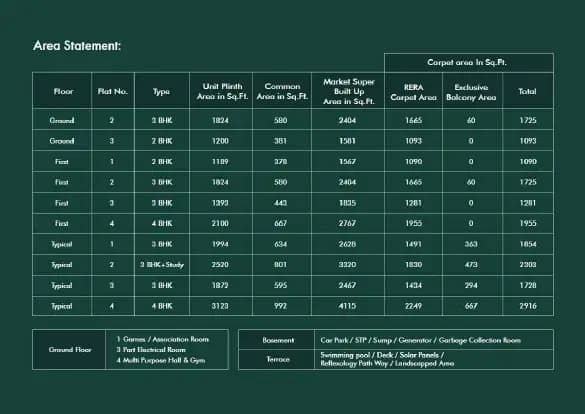This screenshot has height=414, width=585.
Task: Click the 'Area Statement:' heading
Action: (77, 46)
